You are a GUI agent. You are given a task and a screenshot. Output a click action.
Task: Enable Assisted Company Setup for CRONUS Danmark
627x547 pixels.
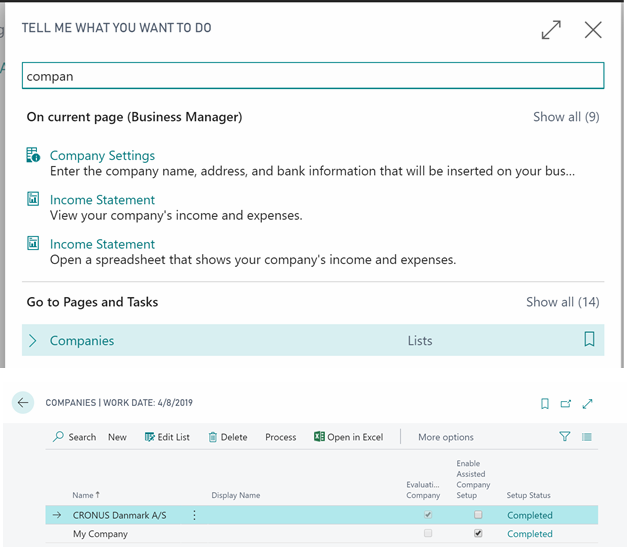pos(478,515)
